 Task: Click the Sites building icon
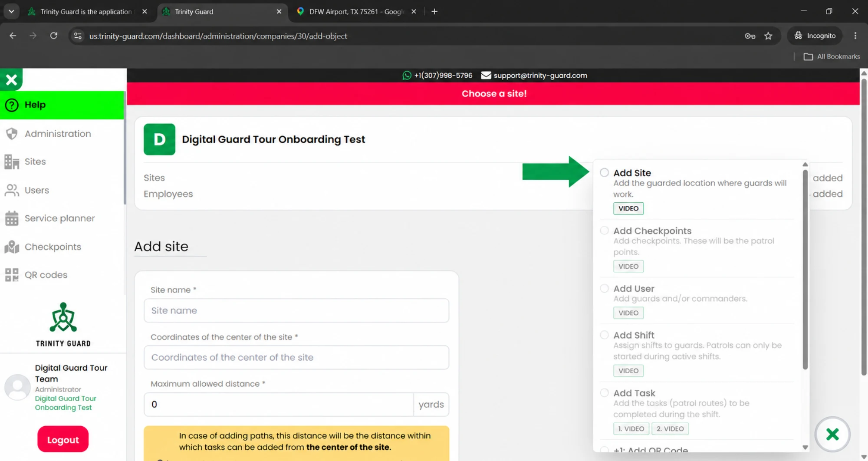coord(12,162)
